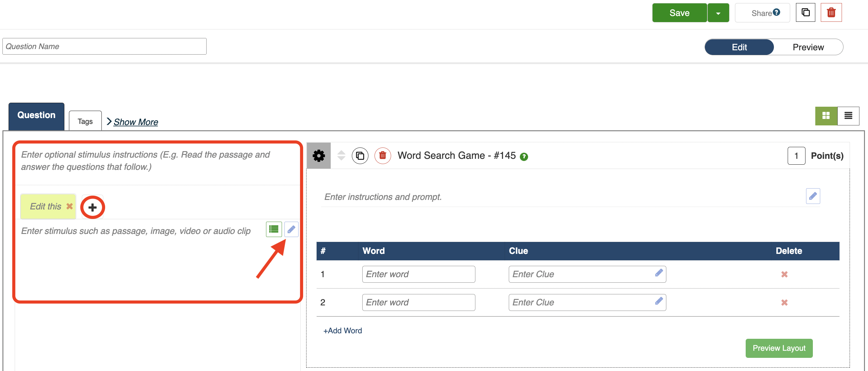Image resolution: width=868 pixels, height=371 pixels.
Task: Click the reorder up/down arrows
Action: pos(341,155)
